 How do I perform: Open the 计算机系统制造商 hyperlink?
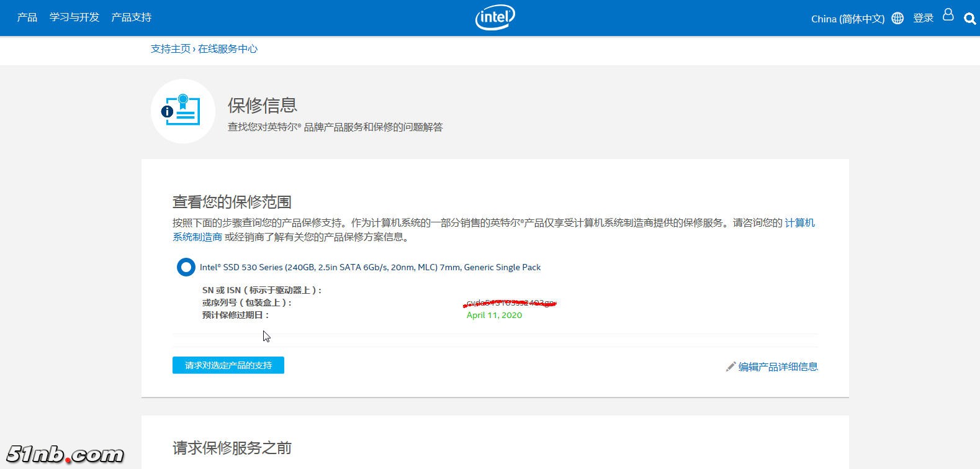click(x=799, y=222)
